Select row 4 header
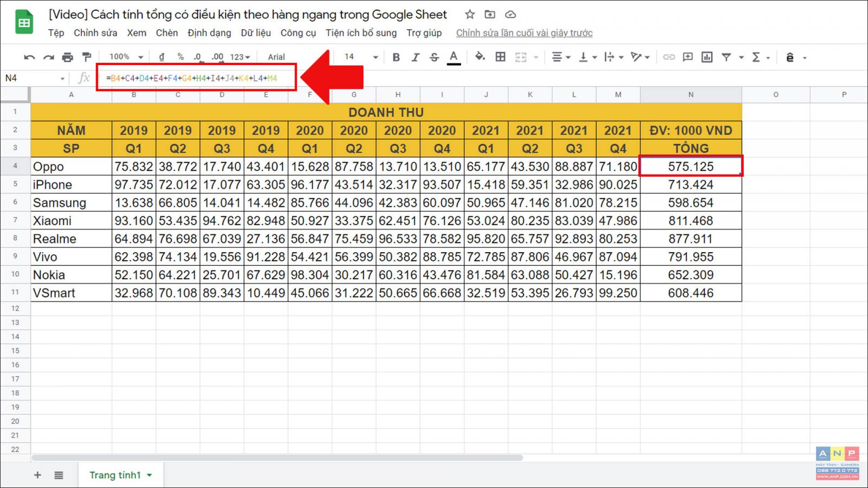The width and height of the screenshot is (868, 488). coord(15,166)
